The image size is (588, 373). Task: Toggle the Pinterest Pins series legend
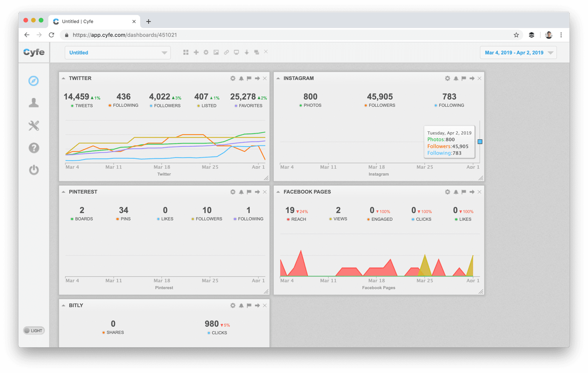pos(123,219)
